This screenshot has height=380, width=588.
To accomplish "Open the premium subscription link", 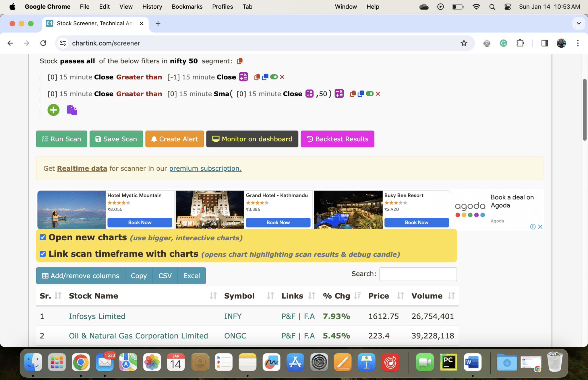I will [205, 168].
